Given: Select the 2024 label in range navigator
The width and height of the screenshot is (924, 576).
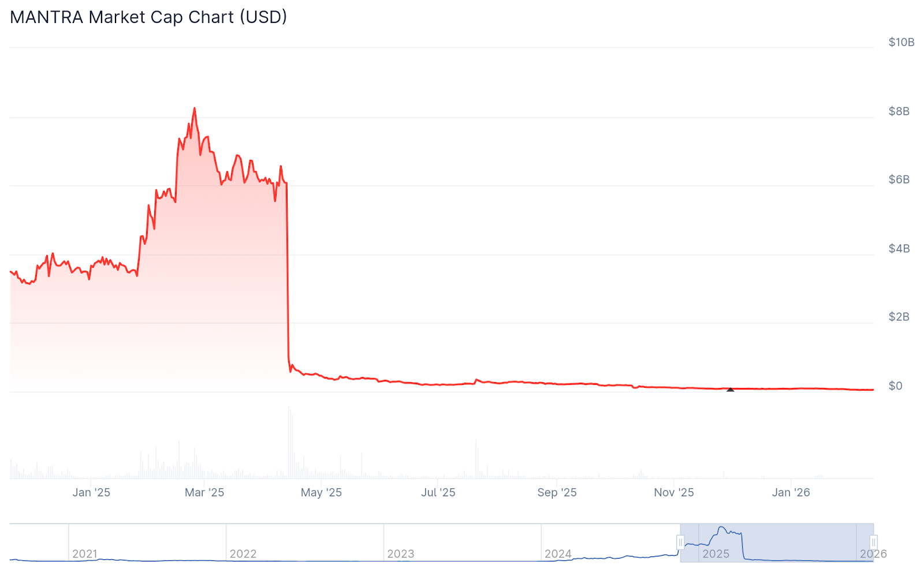Looking at the screenshot, I should pos(558,554).
